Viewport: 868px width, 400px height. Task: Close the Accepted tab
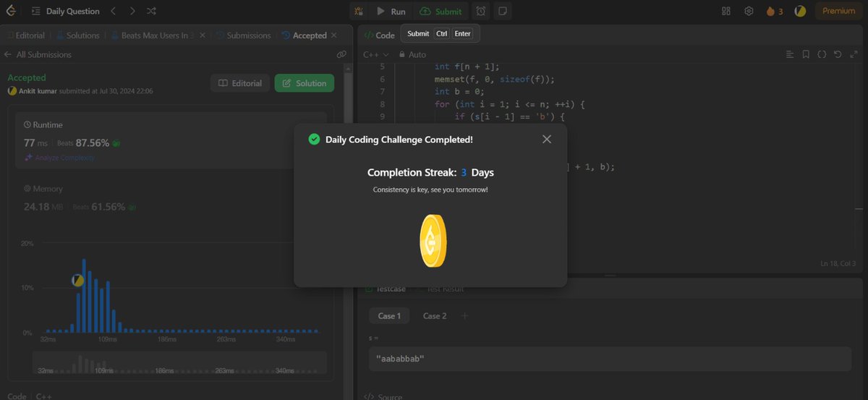(x=335, y=35)
